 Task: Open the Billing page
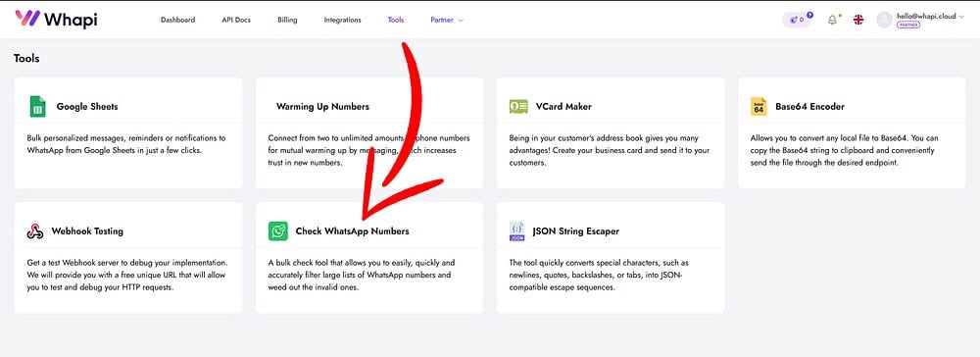[x=287, y=20]
